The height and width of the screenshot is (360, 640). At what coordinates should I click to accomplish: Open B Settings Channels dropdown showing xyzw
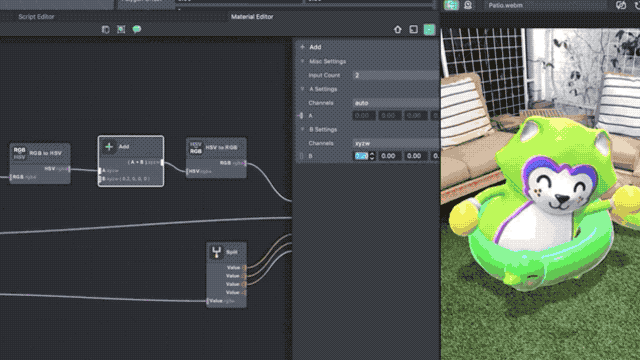(x=396, y=143)
